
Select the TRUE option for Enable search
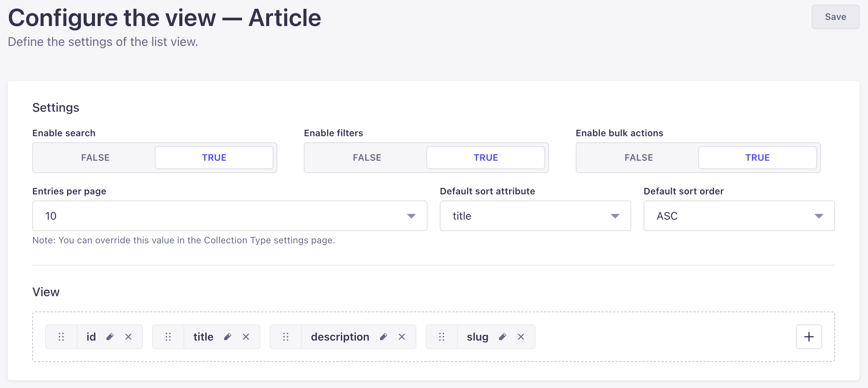coord(214,157)
